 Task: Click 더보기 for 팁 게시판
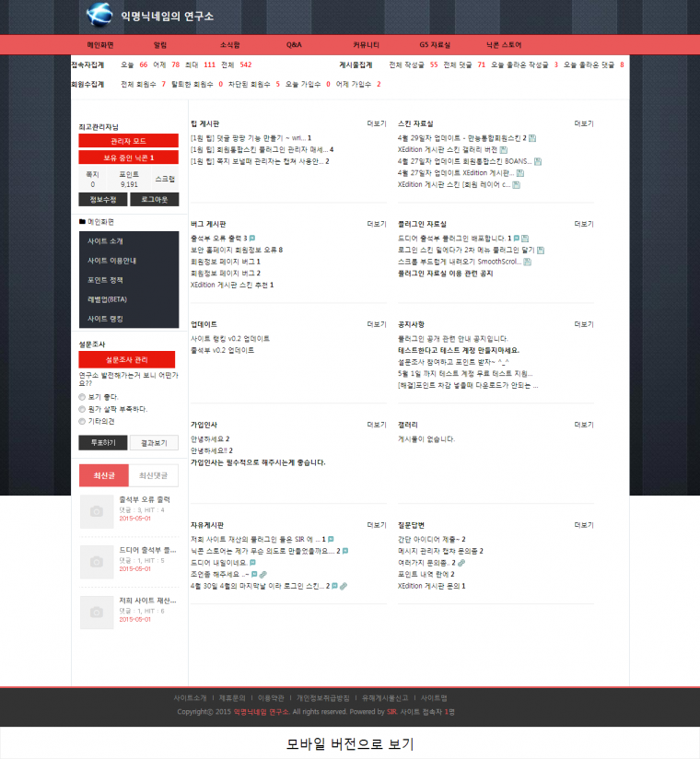pyautogui.click(x=377, y=123)
